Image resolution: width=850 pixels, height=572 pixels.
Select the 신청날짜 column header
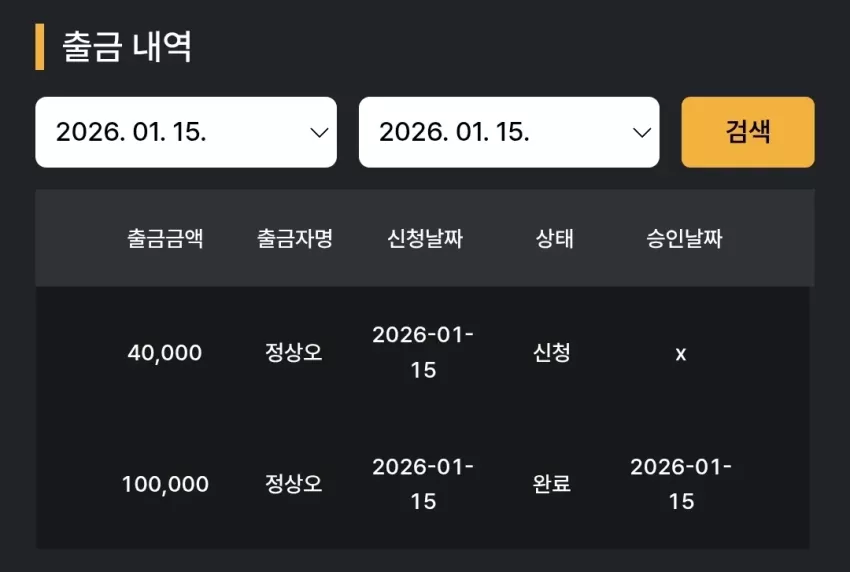[424, 239]
